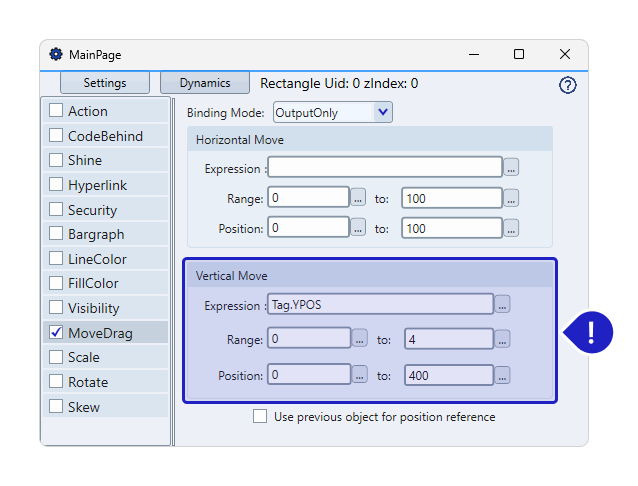Click the help question mark icon

567,86
